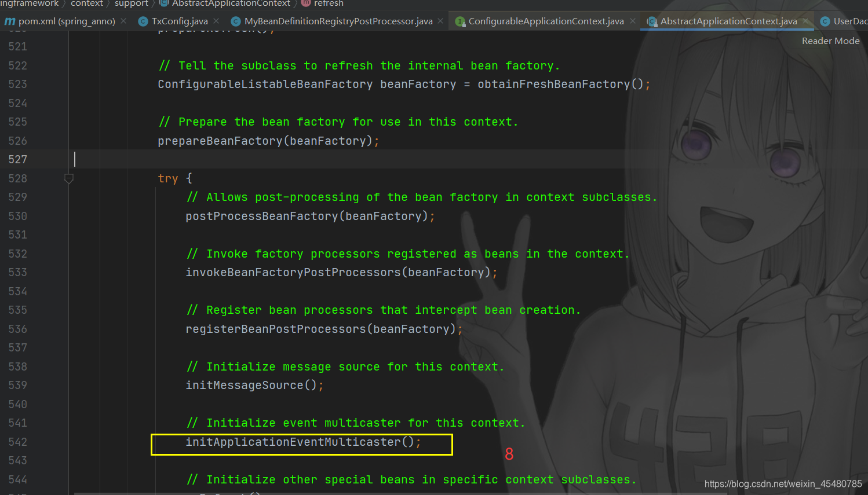Click the prepareBeanFactory(beanFactory) call
The image size is (868, 495).
[x=265, y=141]
